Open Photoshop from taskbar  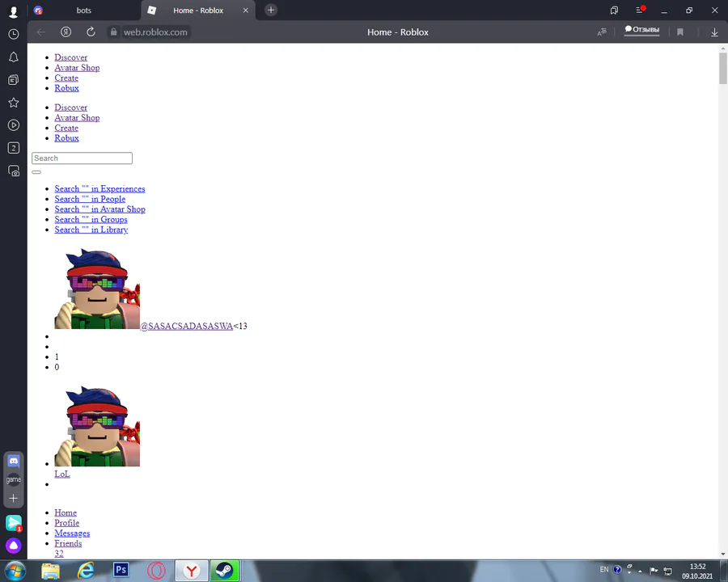(121, 570)
